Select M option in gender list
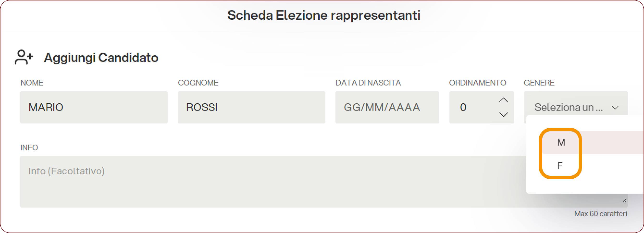644x233 pixels. pyautogui.click(x=561, y=142)
